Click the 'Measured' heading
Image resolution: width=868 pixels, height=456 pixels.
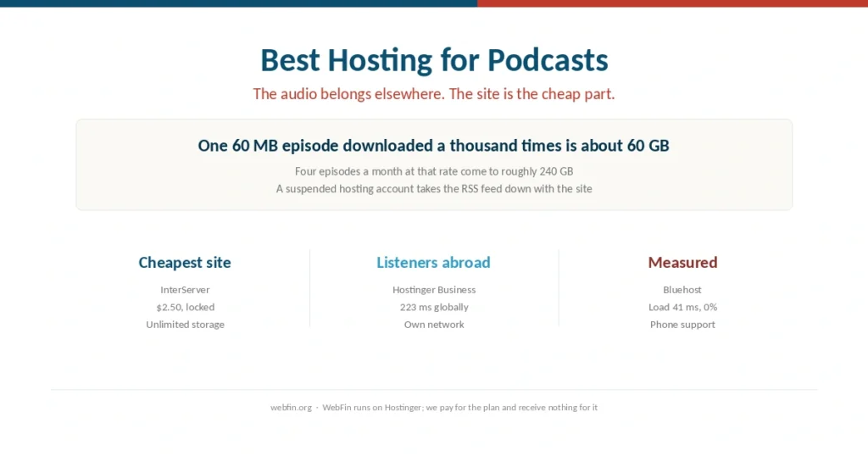click(x=682, y=262)
